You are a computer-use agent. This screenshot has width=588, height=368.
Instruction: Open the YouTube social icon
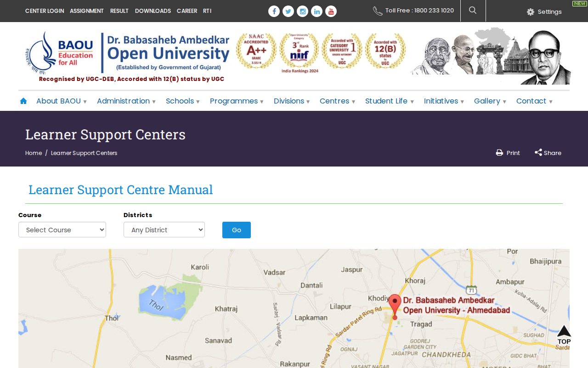tap(331, 11)
